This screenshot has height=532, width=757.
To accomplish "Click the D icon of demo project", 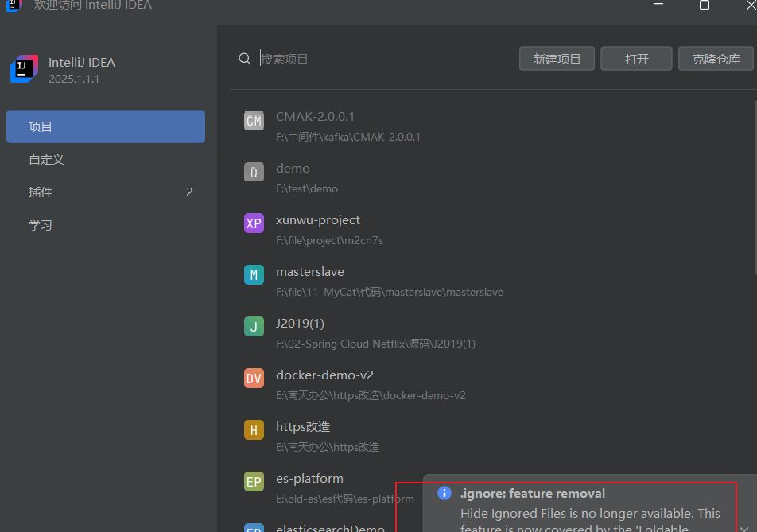I will tap(254, 172).
